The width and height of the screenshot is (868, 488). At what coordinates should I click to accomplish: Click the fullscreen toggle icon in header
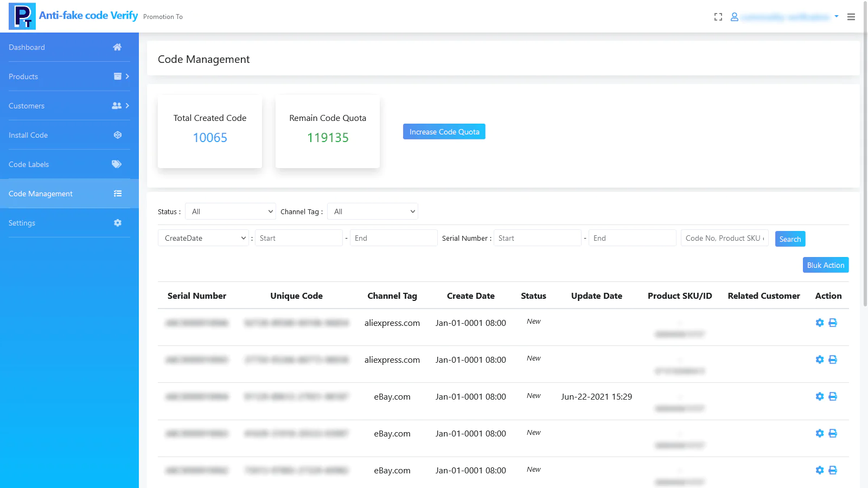point(718,17)
